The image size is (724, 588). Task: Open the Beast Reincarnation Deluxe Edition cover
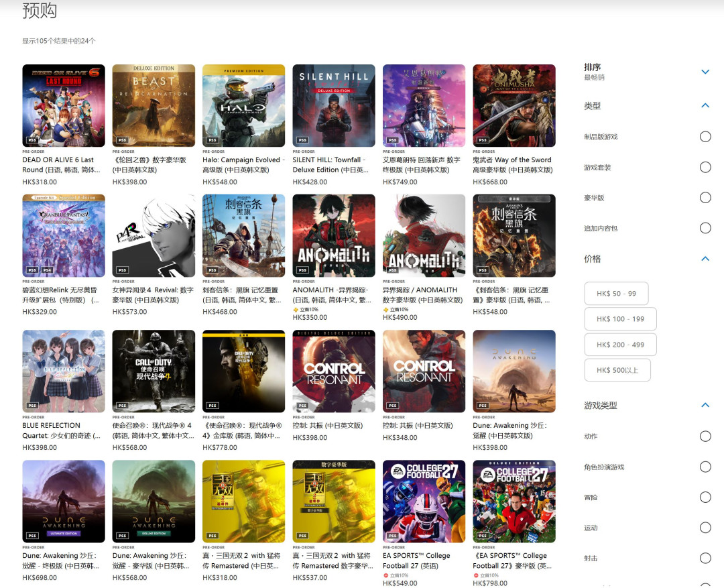click(x=154, y=106)
